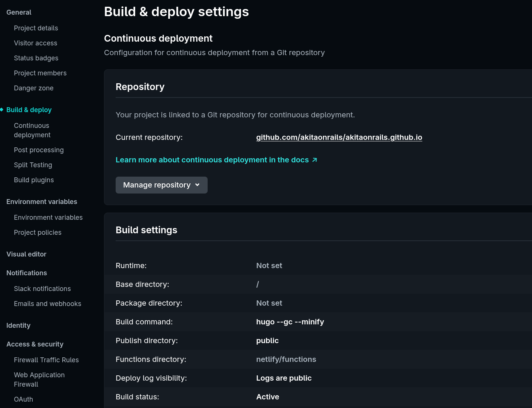Click the publish directory value public

(267, 340)
